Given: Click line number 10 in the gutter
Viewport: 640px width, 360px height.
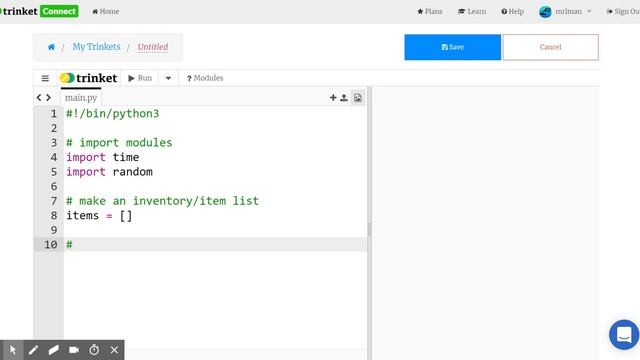Looking at the screenshot, I should (51, 244).
